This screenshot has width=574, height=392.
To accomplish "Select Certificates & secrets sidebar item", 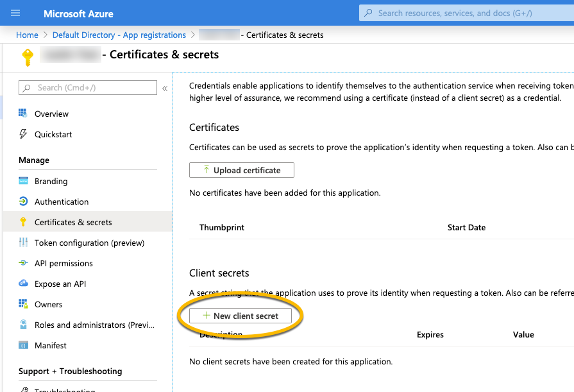I will click(x=88, y=221).
